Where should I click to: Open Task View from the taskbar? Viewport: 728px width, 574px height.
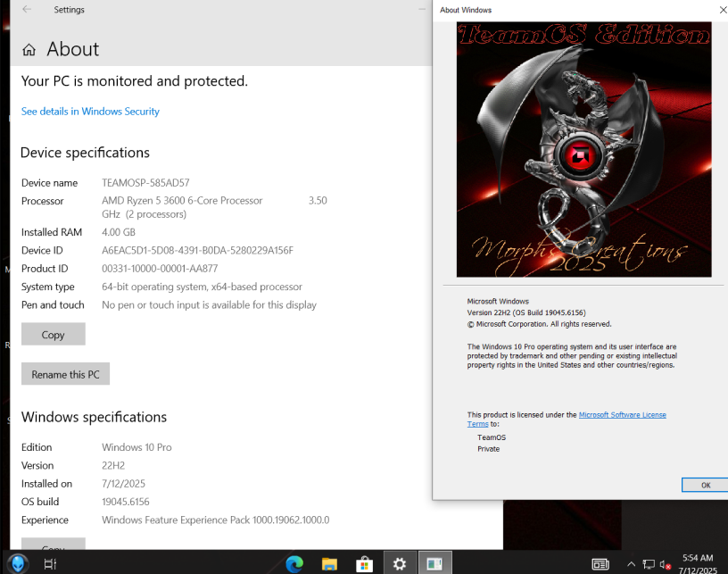(x=50, y=564)
